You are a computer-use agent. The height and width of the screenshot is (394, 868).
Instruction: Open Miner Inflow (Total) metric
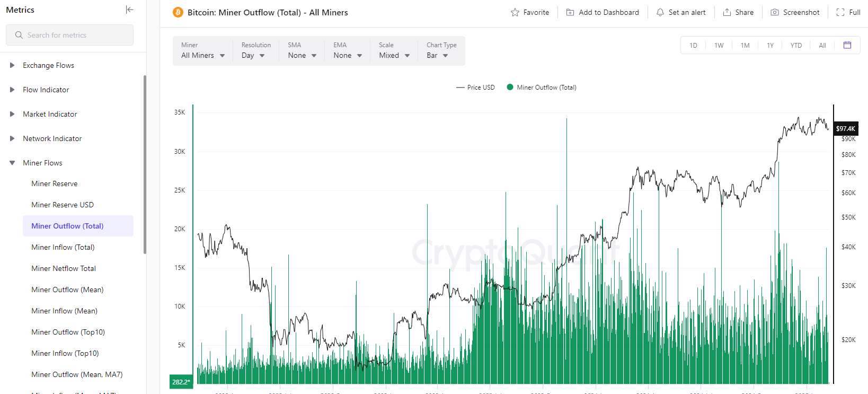(63, 247)
